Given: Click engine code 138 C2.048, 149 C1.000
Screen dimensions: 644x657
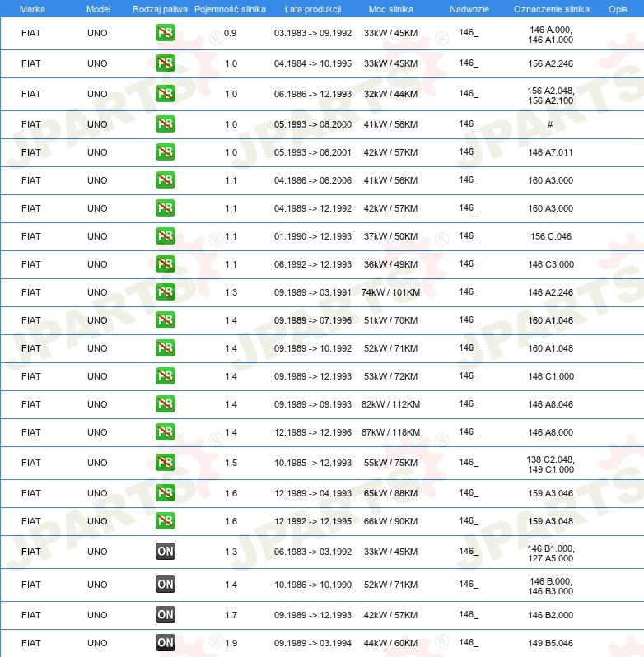Looking at the screenshot, I should point(551,464).
